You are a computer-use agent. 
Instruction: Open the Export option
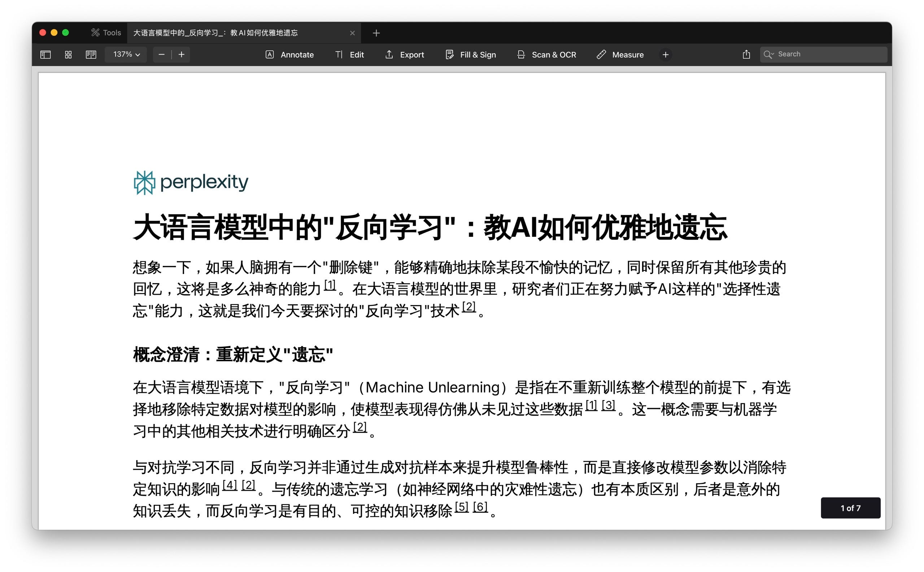coord(405,55)
